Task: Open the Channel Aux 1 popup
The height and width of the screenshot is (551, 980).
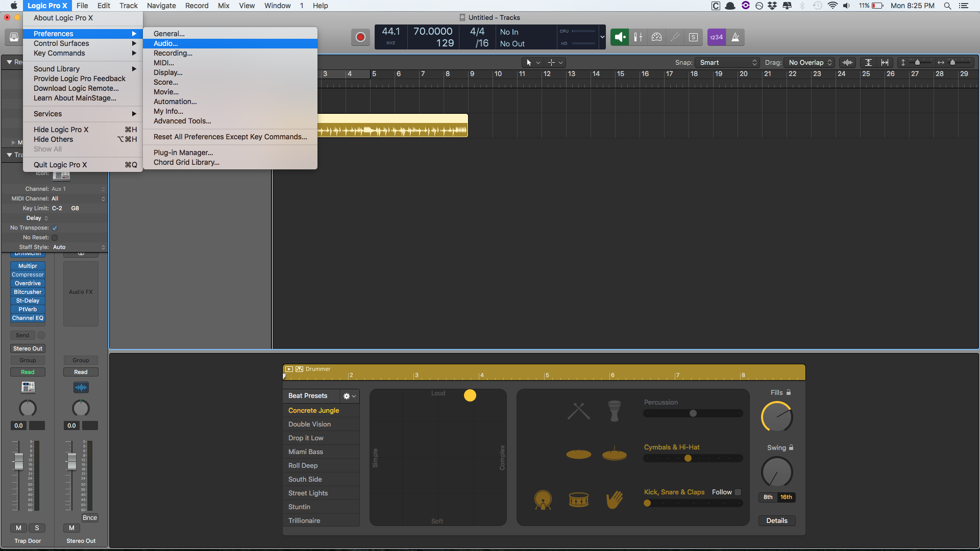Action: [78, 189]
